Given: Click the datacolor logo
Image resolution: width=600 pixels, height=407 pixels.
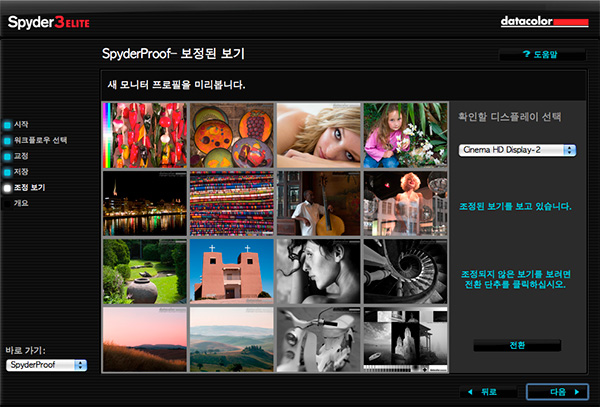Looking at the screenshot, I should click(x=542, y=20).
